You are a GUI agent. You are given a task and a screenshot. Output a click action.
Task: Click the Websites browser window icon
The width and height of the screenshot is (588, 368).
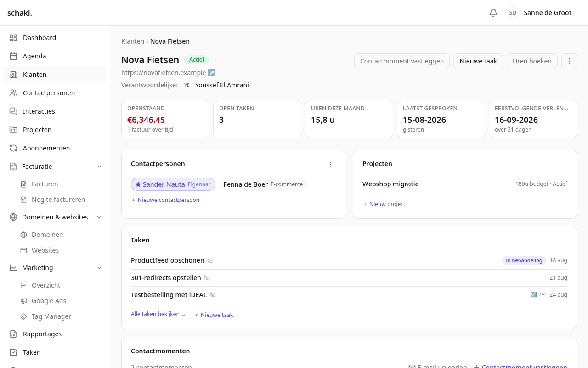coord(23,250)
